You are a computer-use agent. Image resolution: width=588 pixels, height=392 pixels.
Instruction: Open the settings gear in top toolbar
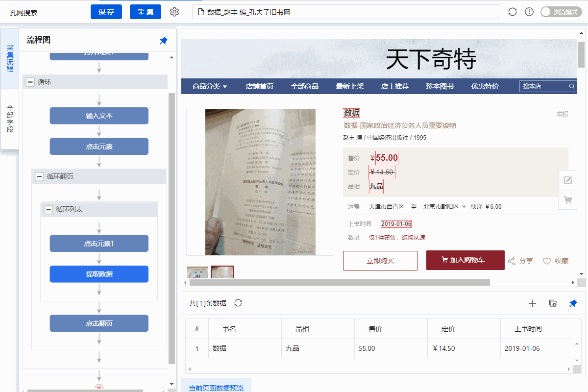coord(174,12)
